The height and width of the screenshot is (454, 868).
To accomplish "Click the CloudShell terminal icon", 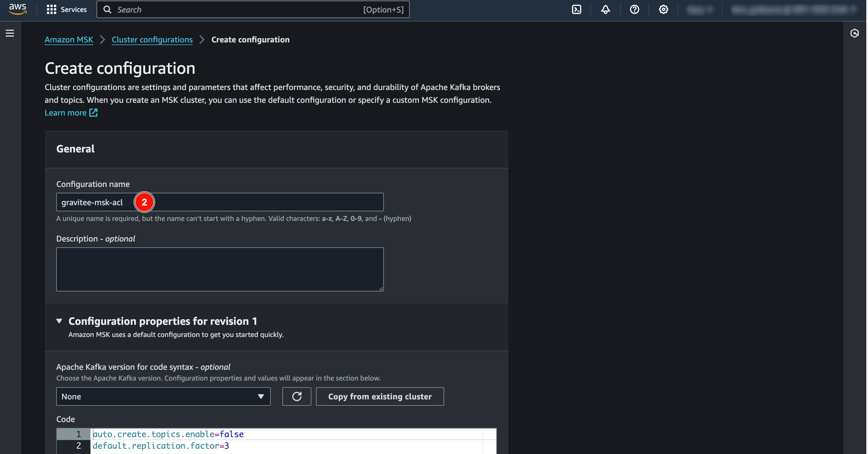I will 577,9.
